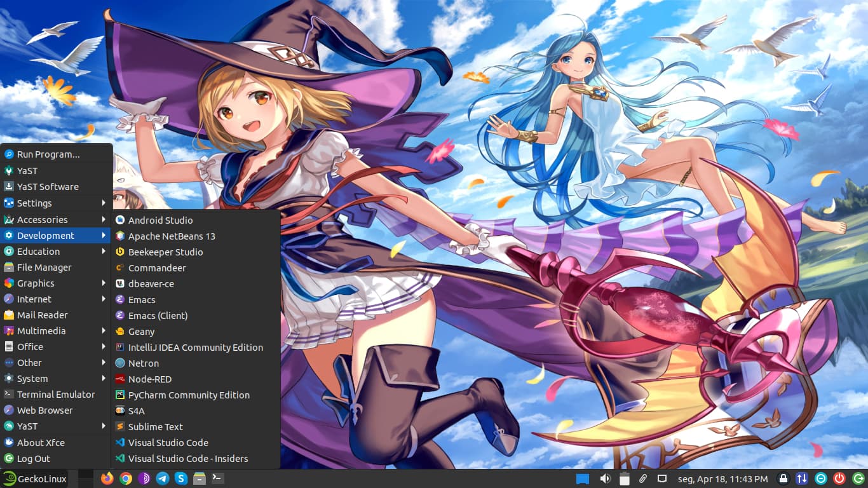Launch Tor Browser purple panel icon

pos(144,478)
